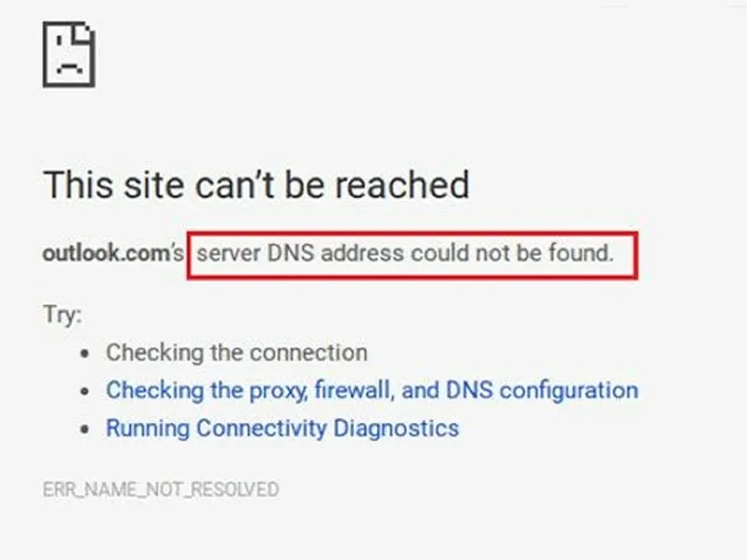The image size is (747, 560).
Task: Click the bullet beside "Checking the connection"
Action: pos(85,354)
